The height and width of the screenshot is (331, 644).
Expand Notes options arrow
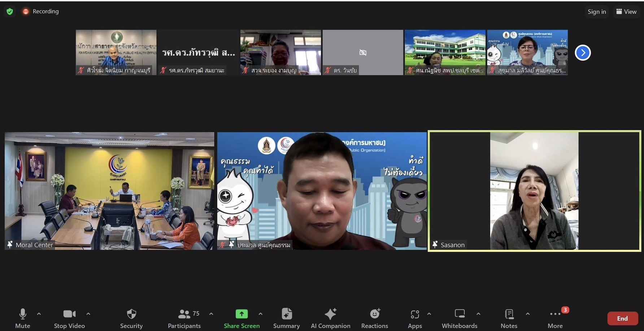[528, 314]
